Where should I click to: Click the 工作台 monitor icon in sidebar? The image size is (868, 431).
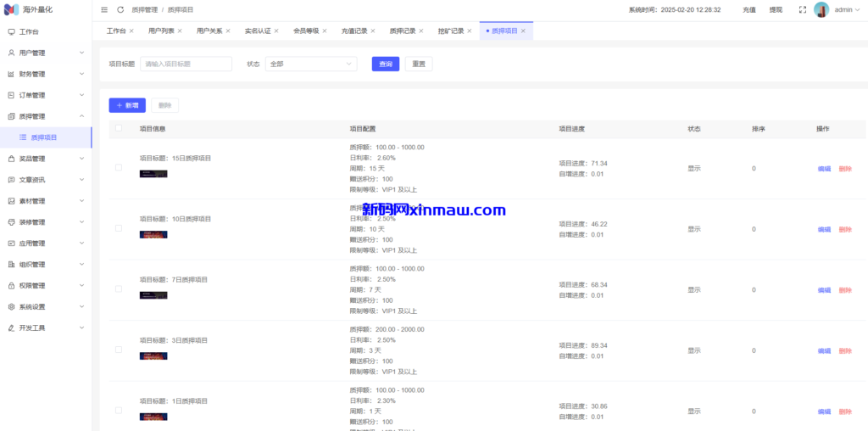[11, 32]
